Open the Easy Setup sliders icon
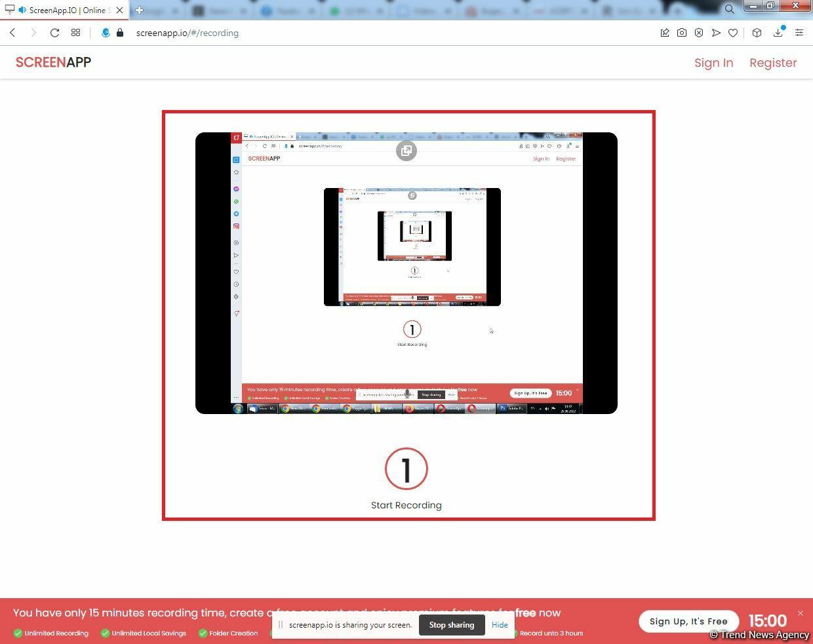Image resolution: width=813 pixels, height=644 pixels. tap(799, 33)
